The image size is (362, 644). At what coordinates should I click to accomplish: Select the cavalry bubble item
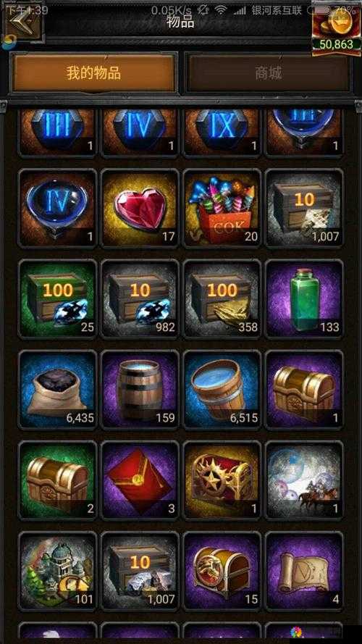coord(305,480)
